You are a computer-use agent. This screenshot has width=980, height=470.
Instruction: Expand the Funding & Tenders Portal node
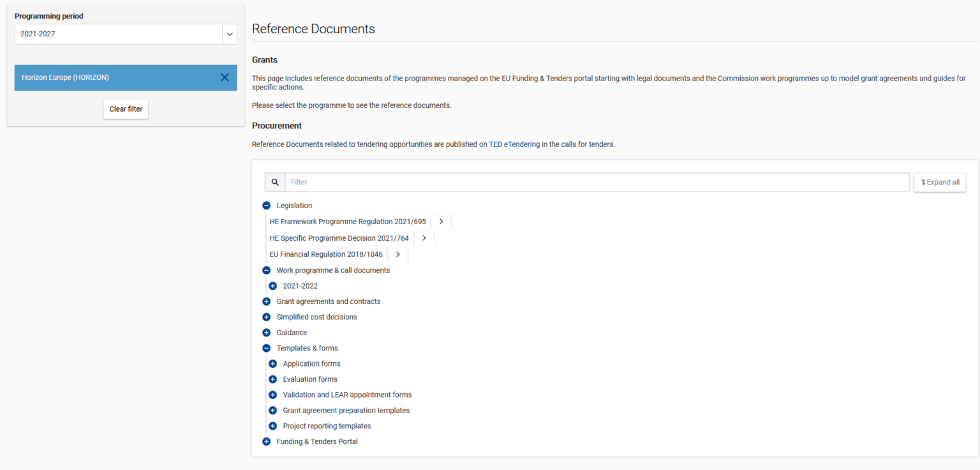click(x=266, y=441)
